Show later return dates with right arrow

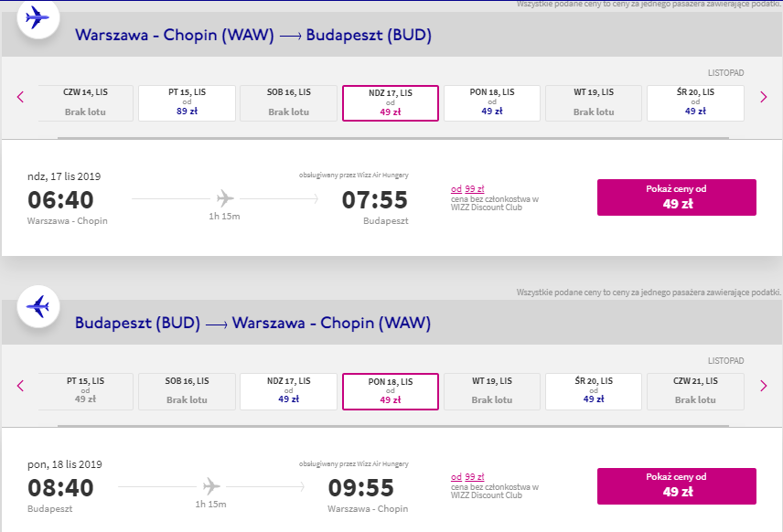point(764,385)
